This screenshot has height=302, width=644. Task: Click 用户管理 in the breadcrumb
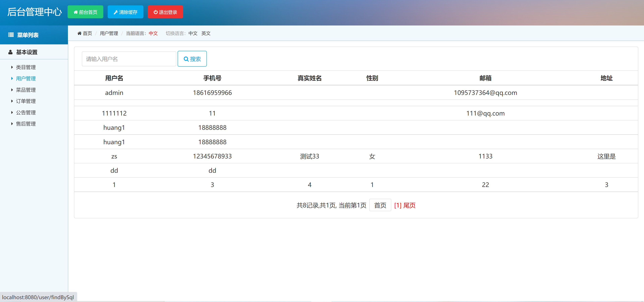109,33
